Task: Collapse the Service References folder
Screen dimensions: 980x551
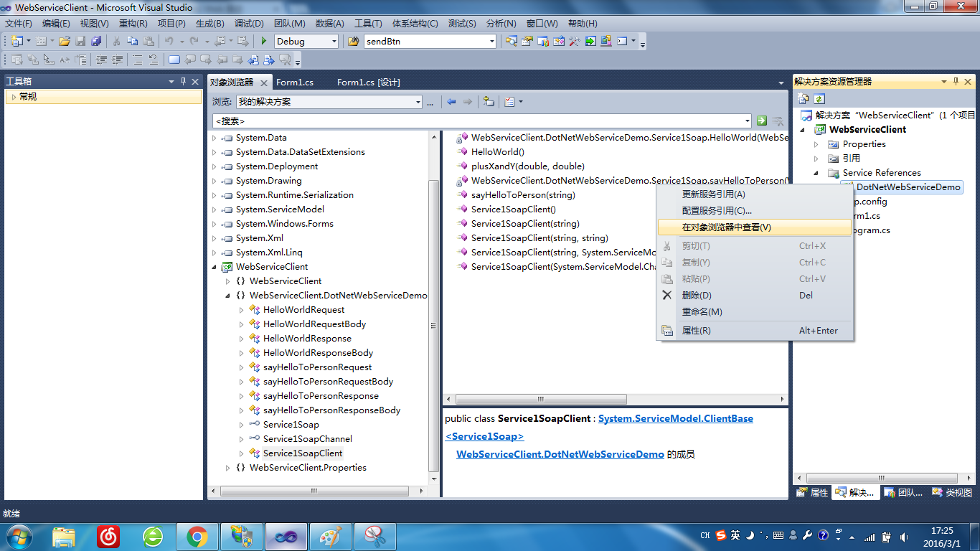Action: [x=816, y=173]
